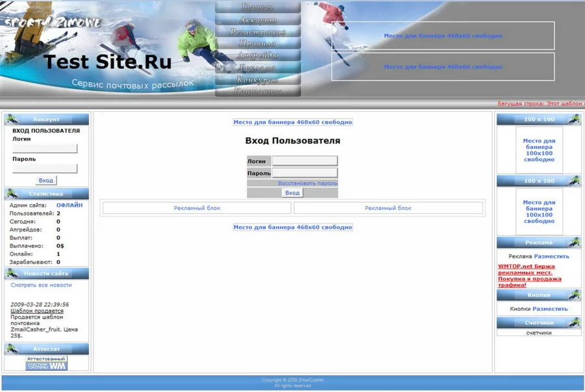Click the Пользователей: 2 statistics row
Screen dimensions: 585x392
[x=35, y=213]
